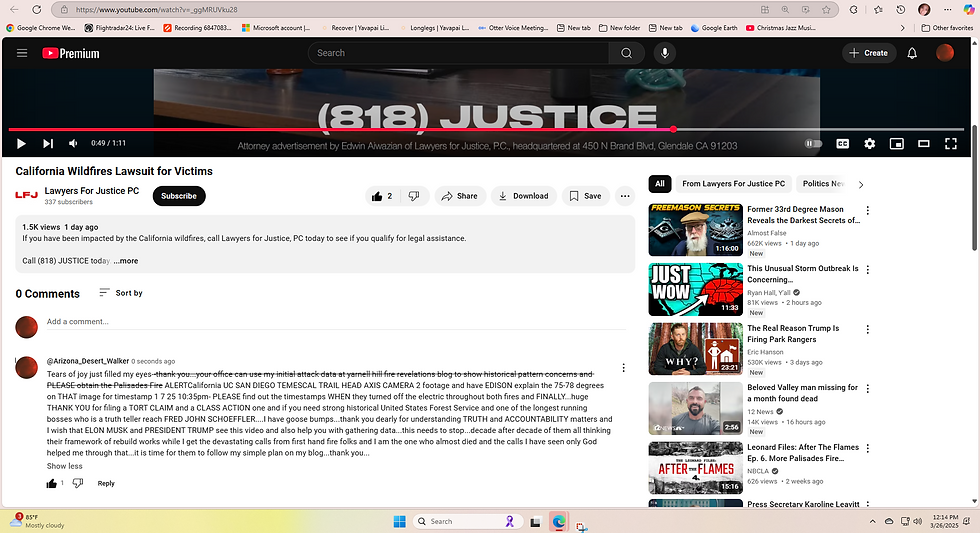This screenshot has height=533, width=980.
Task: Toggle closed captions CC
Action: pyautogui.click(x=842, y=144)
